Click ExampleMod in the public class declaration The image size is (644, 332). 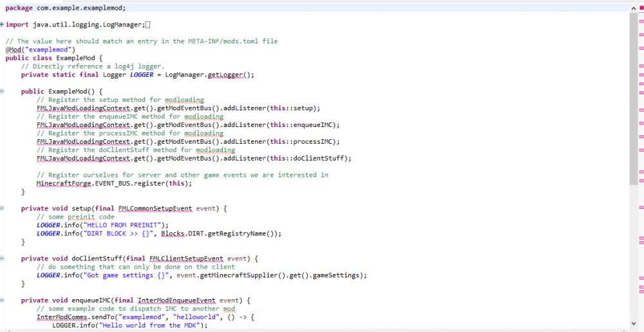(x=75, y=58)
